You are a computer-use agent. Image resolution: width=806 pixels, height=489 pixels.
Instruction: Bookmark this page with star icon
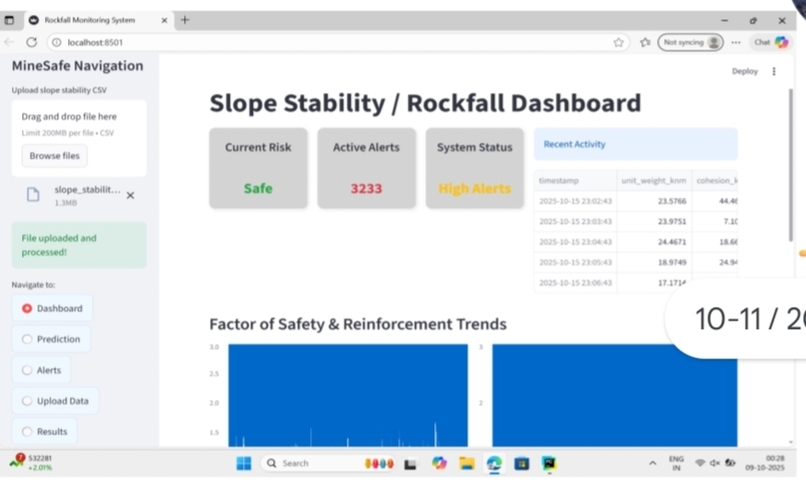click(618, 42)
